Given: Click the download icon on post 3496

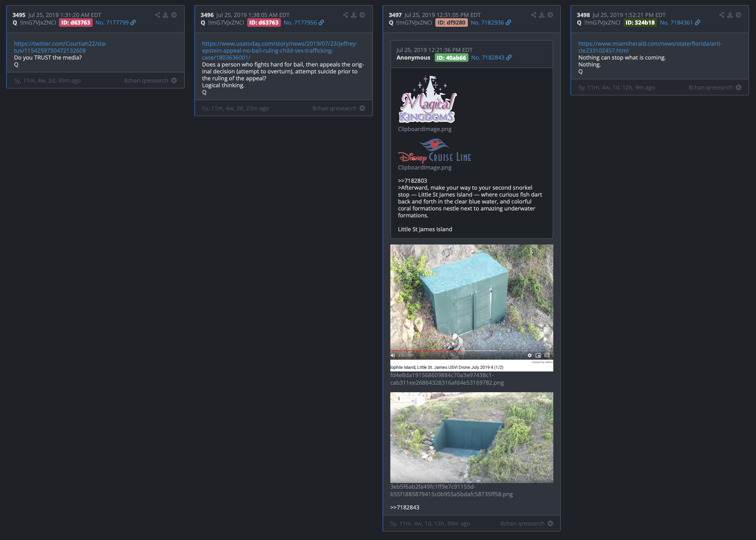Looking at the screenshot, I should point(354,15).
